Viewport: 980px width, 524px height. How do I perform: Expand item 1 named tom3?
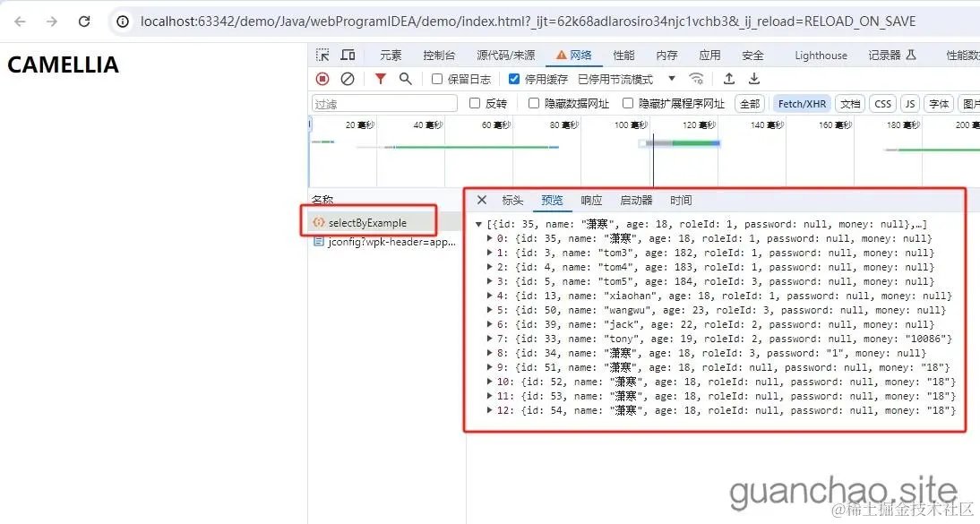(x=489, y=253)
